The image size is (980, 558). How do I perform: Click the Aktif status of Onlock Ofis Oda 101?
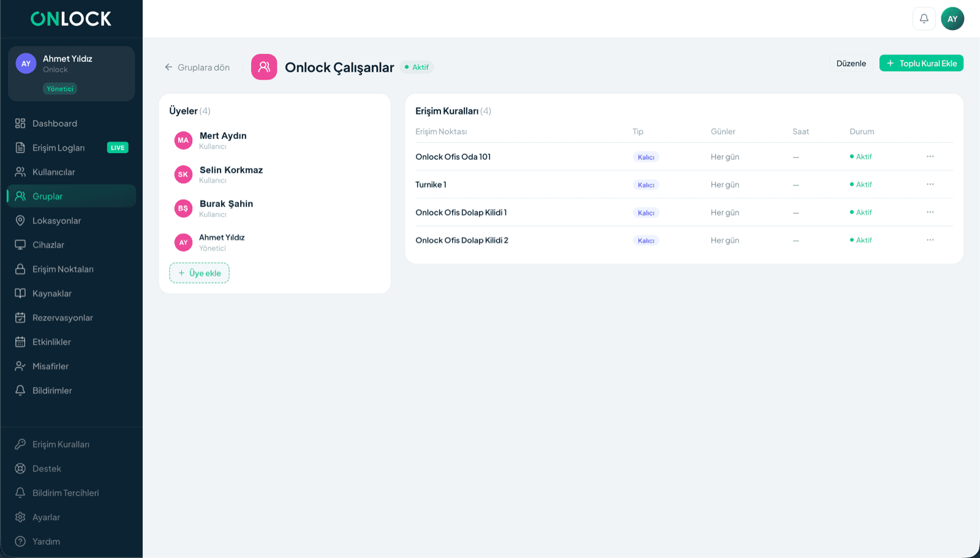click(x=861, y=157)
